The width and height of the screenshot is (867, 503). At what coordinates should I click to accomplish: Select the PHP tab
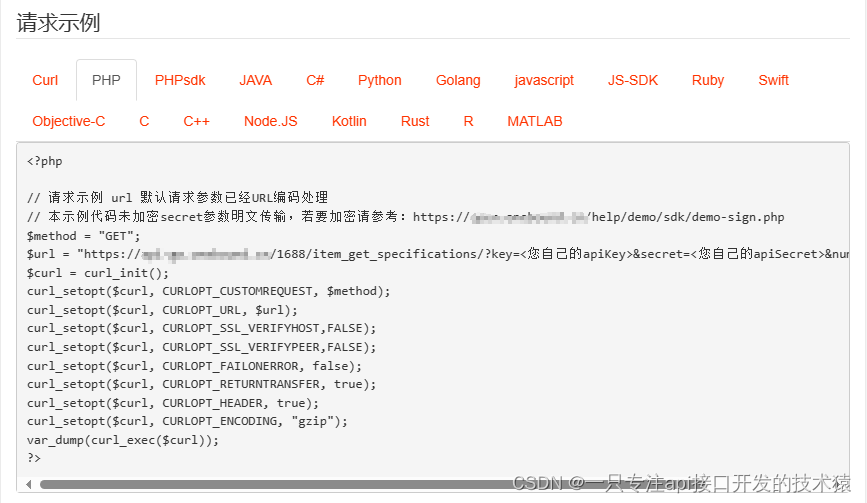tap(106, 81)
